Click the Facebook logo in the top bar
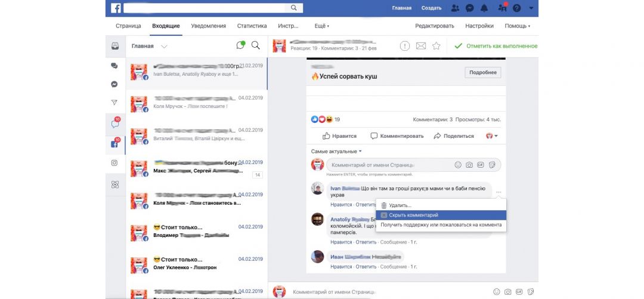The width and height of the screenshot is (644, 299). tap(116, 8)
